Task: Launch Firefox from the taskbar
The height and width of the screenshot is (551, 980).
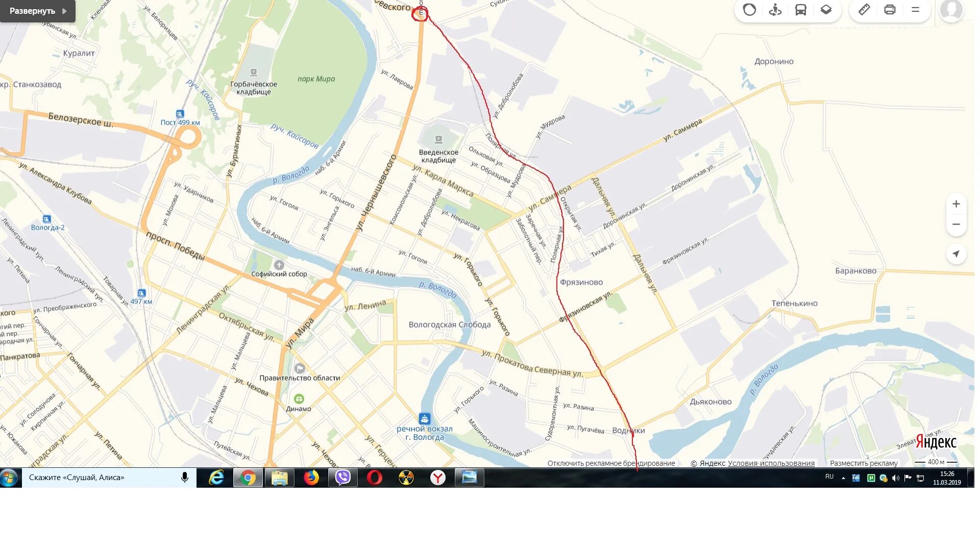Action: click(311, 478)
